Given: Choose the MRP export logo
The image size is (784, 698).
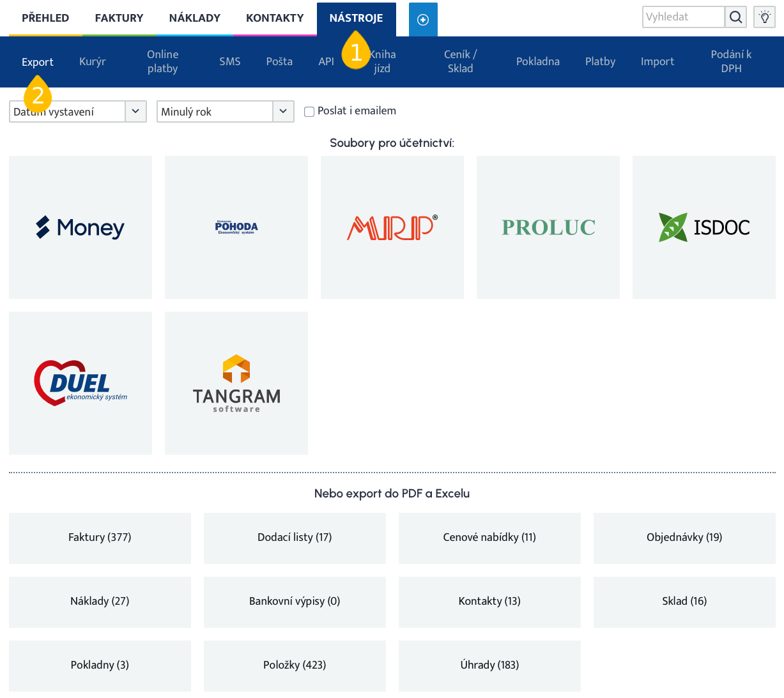Looking at the screenshot, I should click(x=392, y=227).
